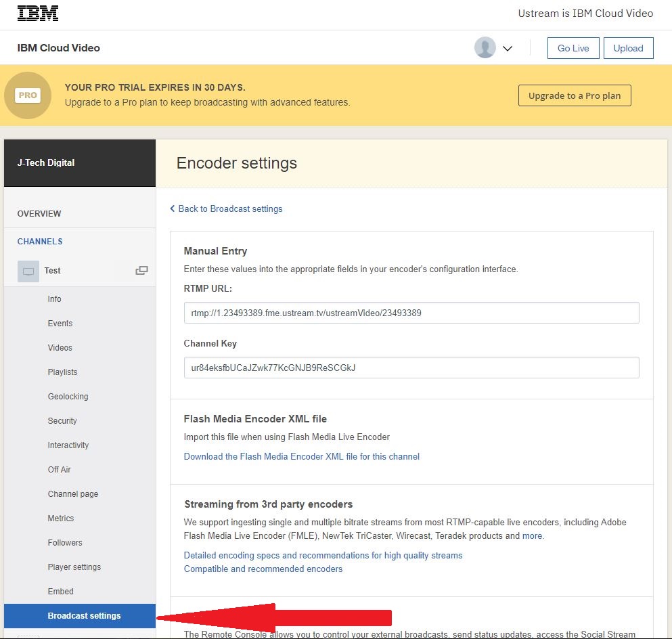672x639 pixels.
Task: Open the Overview menu item
Action: pos(39,213)
